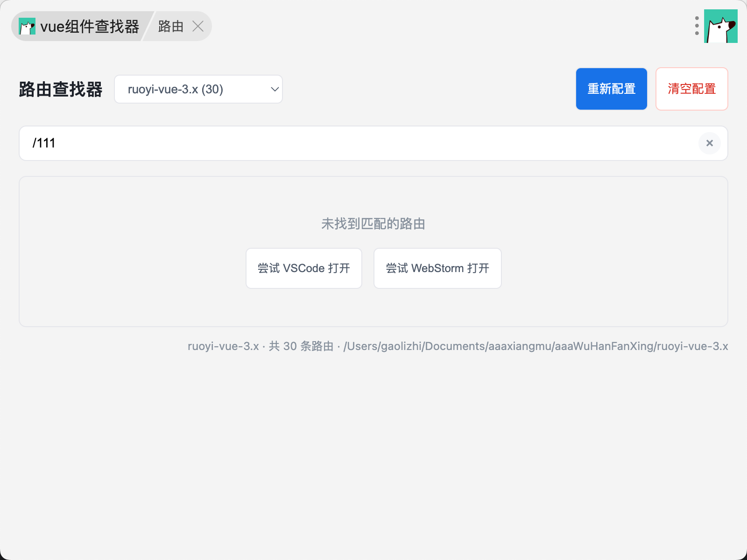Close the 路由 tab with X icon
This screenshot has height=560, width=747.
click(198, 26)
